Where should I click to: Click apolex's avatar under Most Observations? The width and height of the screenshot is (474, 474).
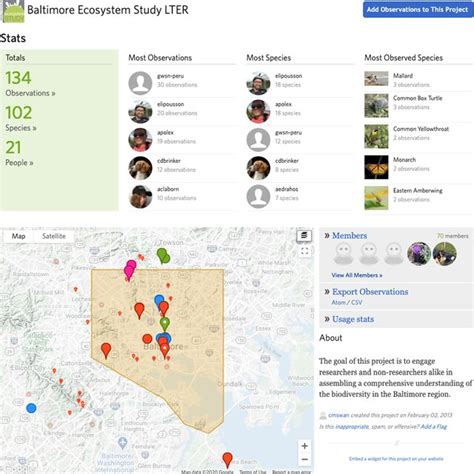(140, 140)
